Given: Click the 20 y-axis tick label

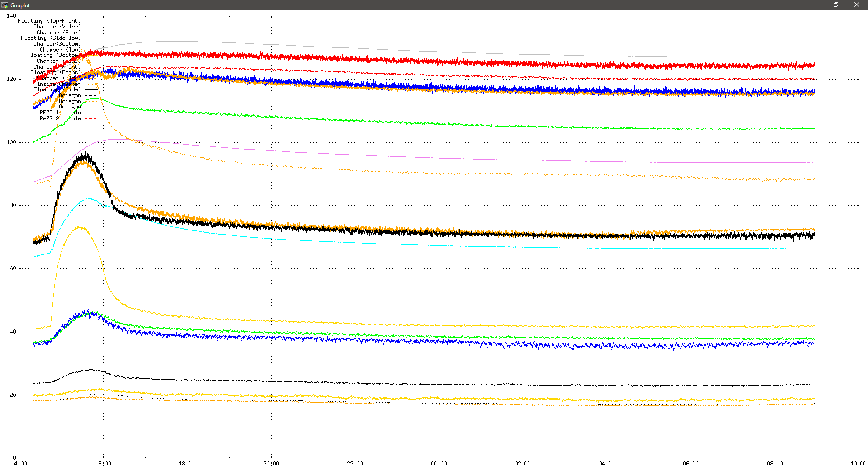Looking at the screenshot, I should pyautogui.click(x=13, y=395).
